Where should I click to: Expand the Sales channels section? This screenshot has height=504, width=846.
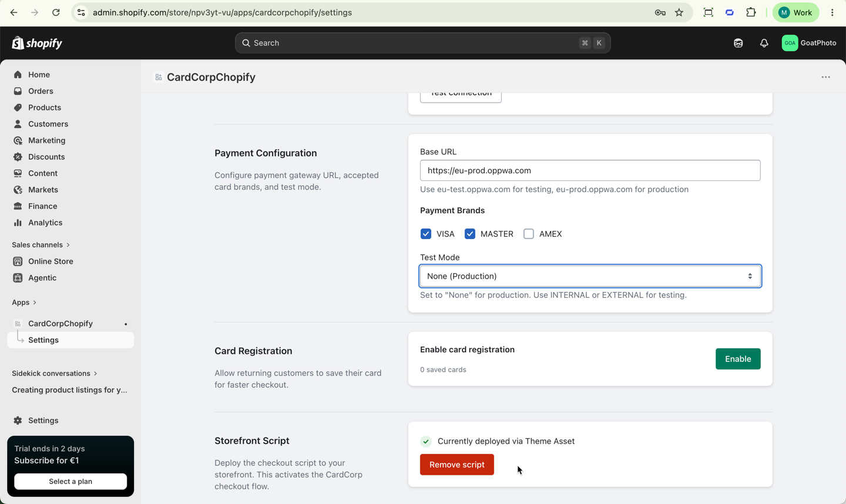[41, 245]
